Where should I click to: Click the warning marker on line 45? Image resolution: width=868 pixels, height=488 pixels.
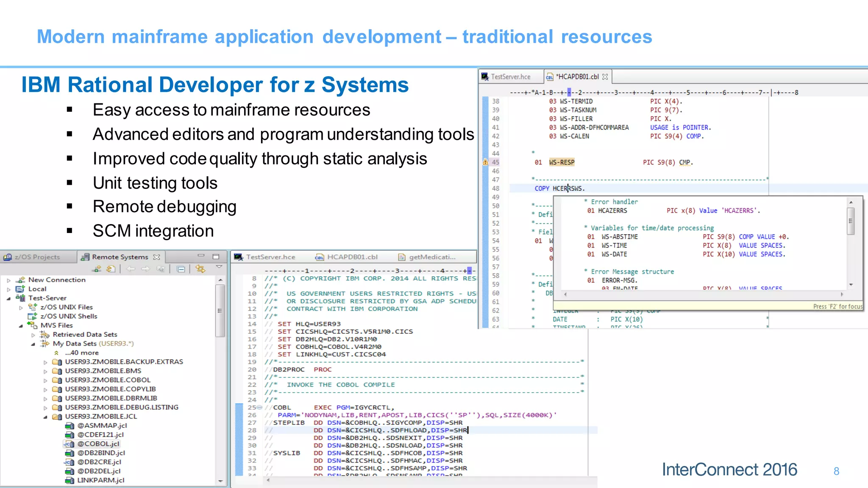tap(485, 162)
